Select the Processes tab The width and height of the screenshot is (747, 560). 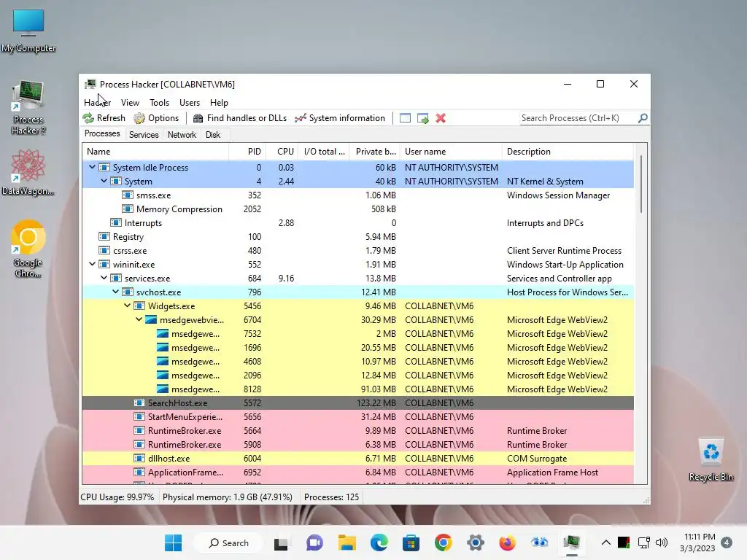[x=102, y=134]
